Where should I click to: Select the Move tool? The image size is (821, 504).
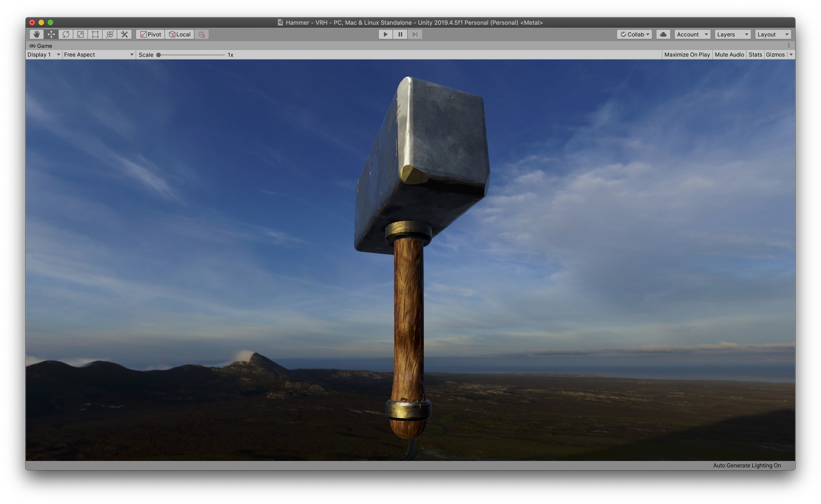(x=51, y=35)
